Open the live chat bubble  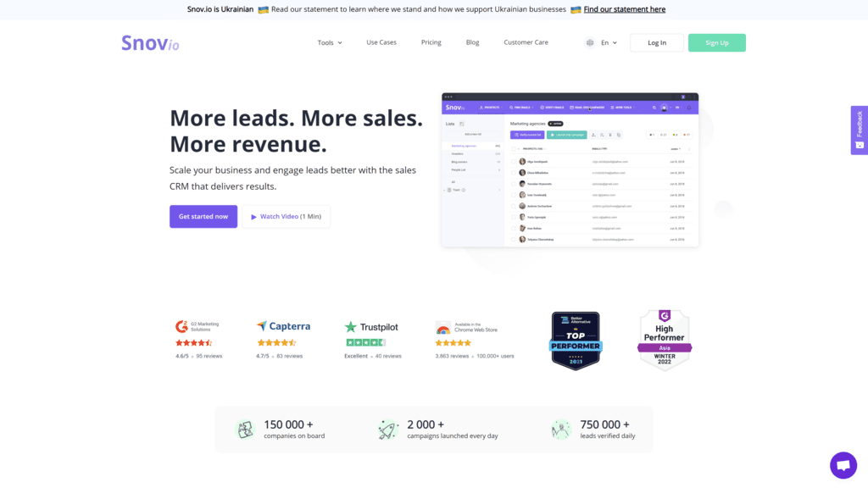point(843,465)
